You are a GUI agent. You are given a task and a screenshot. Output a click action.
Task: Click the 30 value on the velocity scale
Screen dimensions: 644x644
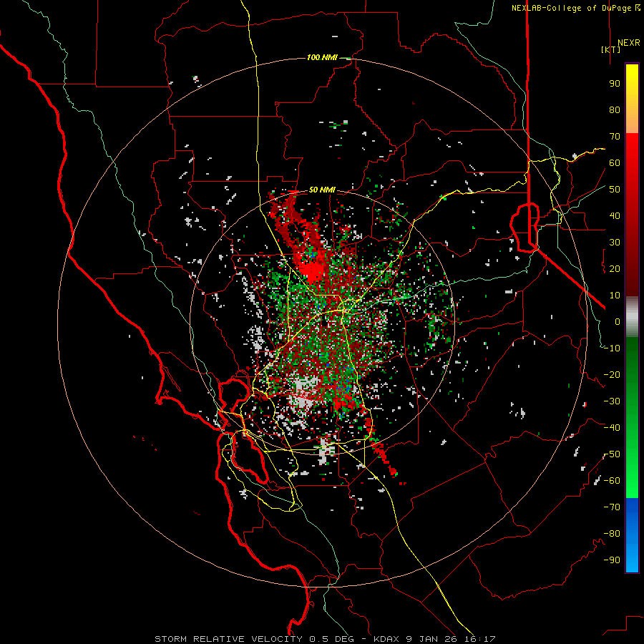click(615, 243)
